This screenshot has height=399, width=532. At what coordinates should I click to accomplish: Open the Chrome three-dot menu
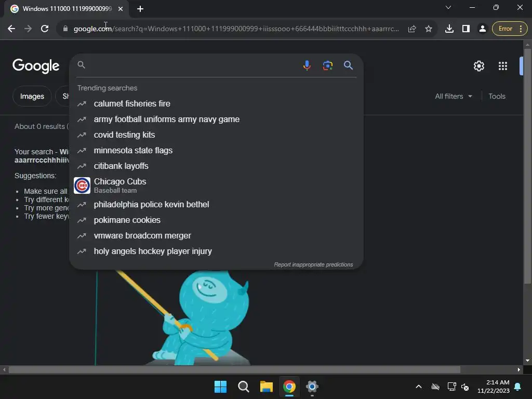(521, 29)
